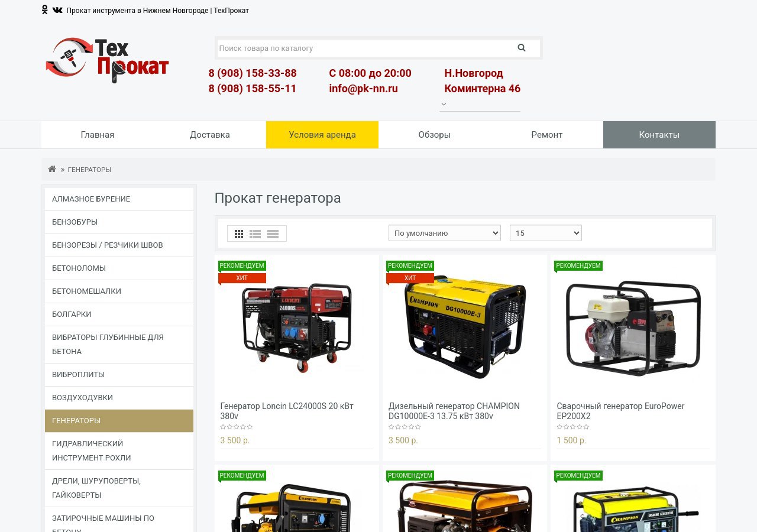
Task: Open category БЕТОНОЛОМЫ
Action: [119, 268]
